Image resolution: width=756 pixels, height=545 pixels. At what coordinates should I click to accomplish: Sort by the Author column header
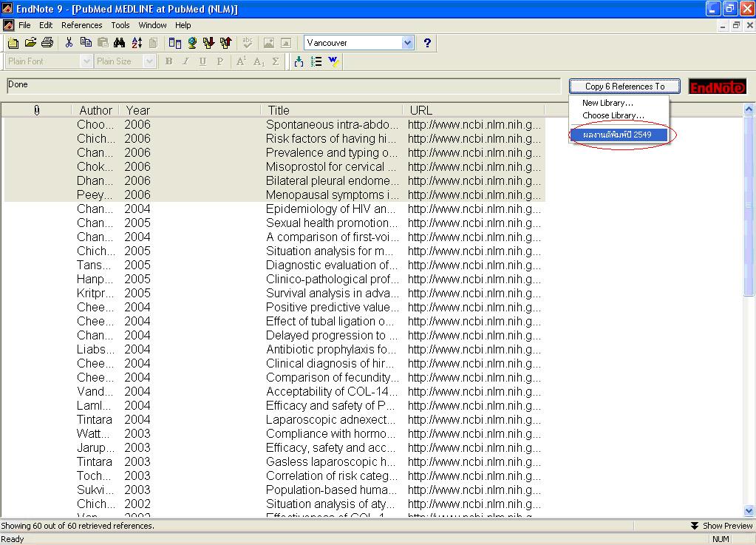click(x=95, y=110)
